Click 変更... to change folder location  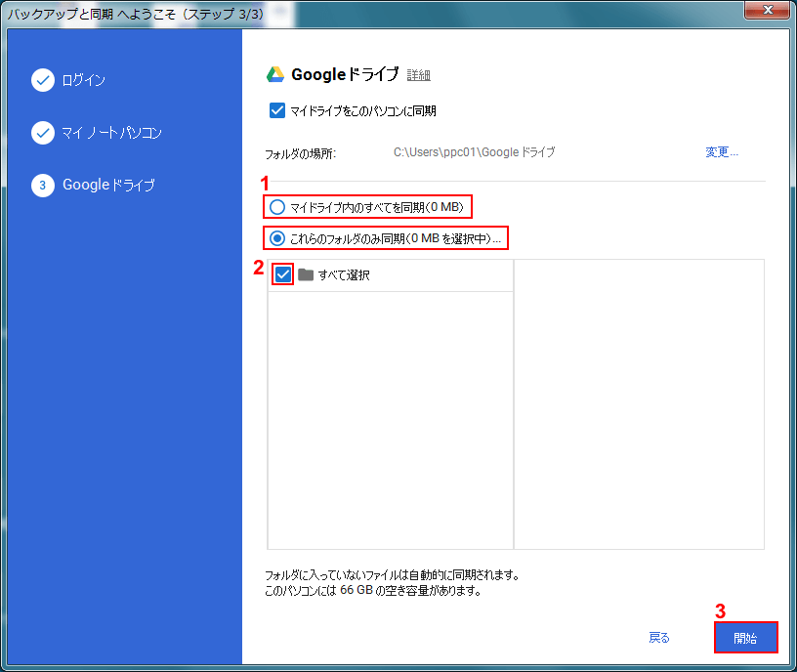coord(722,152)
